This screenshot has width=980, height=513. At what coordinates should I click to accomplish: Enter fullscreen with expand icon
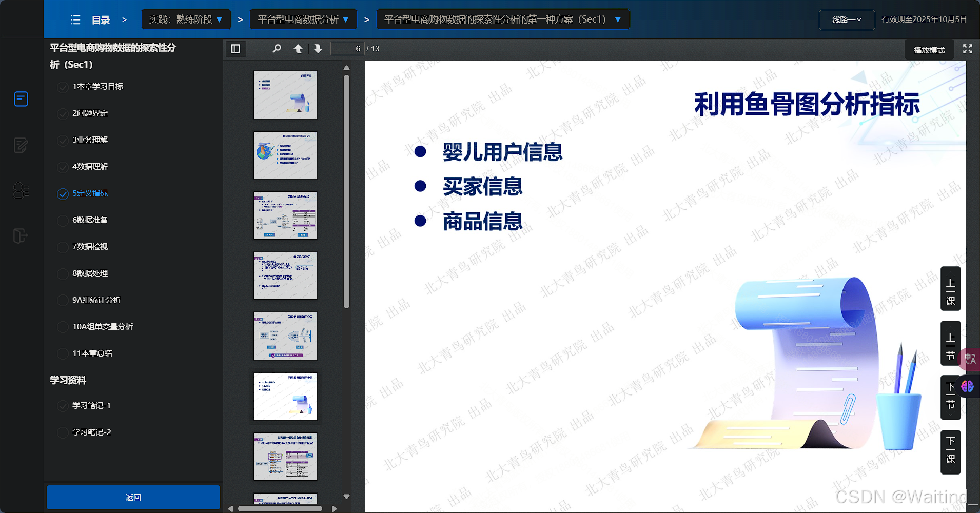coord(968,49)
